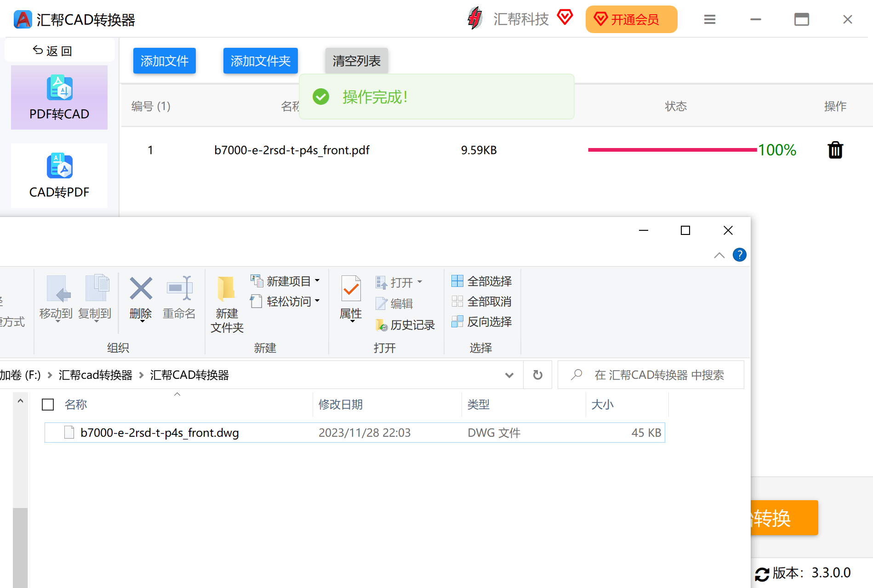
Task: Click the scroll-up arrow in the Explorer navigation pane
Action: click(x=20, y=401)
